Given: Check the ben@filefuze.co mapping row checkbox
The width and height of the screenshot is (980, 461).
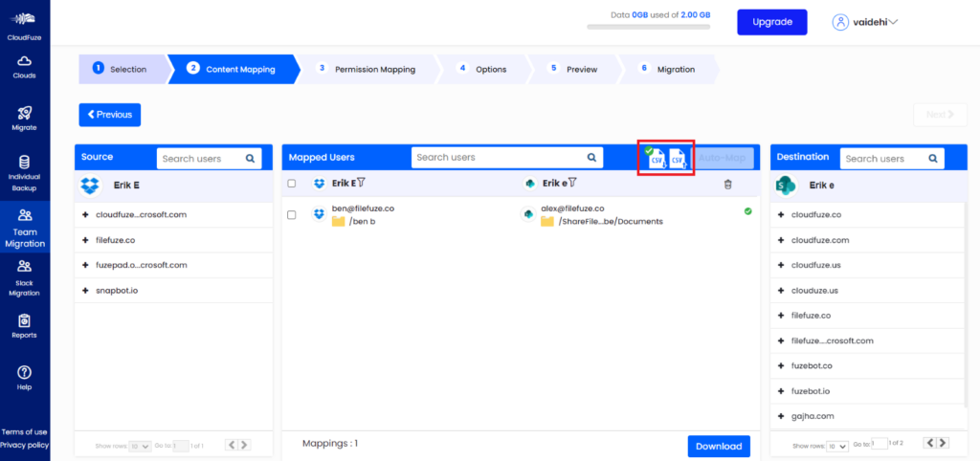Looking at the screenshot, I should (x=292, y=215).
